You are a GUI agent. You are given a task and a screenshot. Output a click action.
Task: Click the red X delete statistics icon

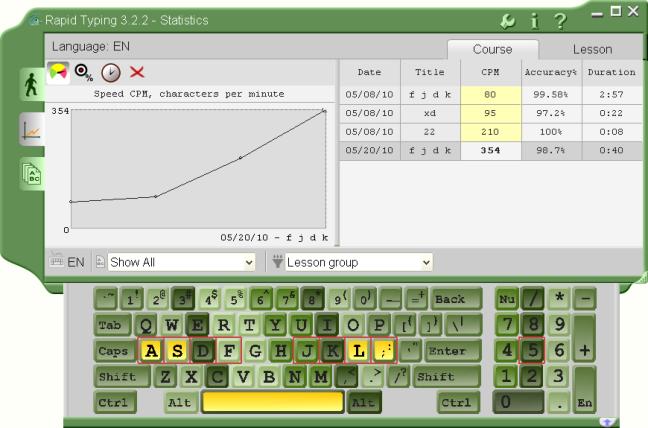coord(137,72)
